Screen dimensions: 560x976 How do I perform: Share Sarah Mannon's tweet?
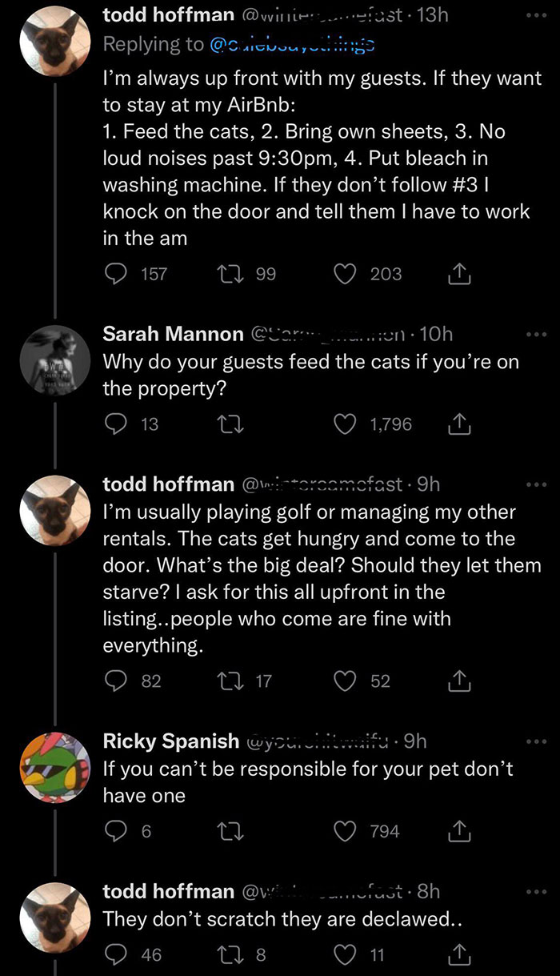tap(458, 425)
